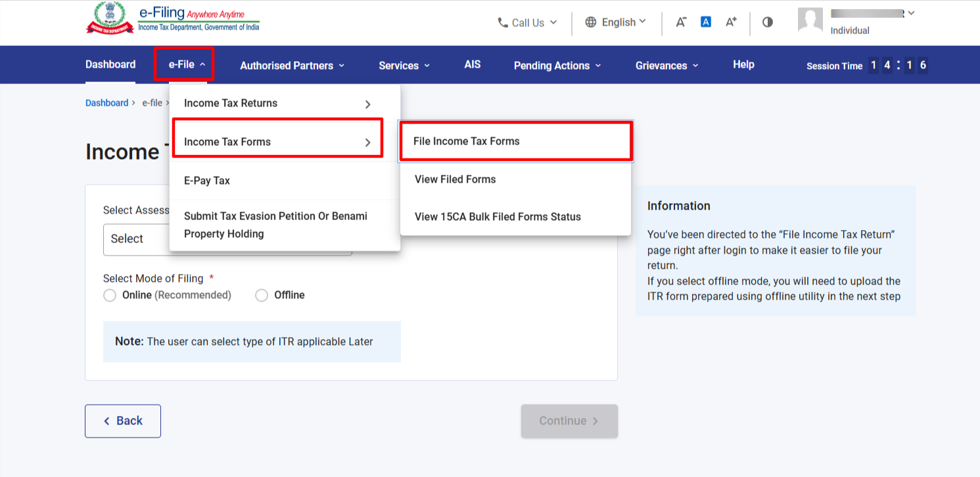Toggle dark contrast mode icon

(767, 22)
